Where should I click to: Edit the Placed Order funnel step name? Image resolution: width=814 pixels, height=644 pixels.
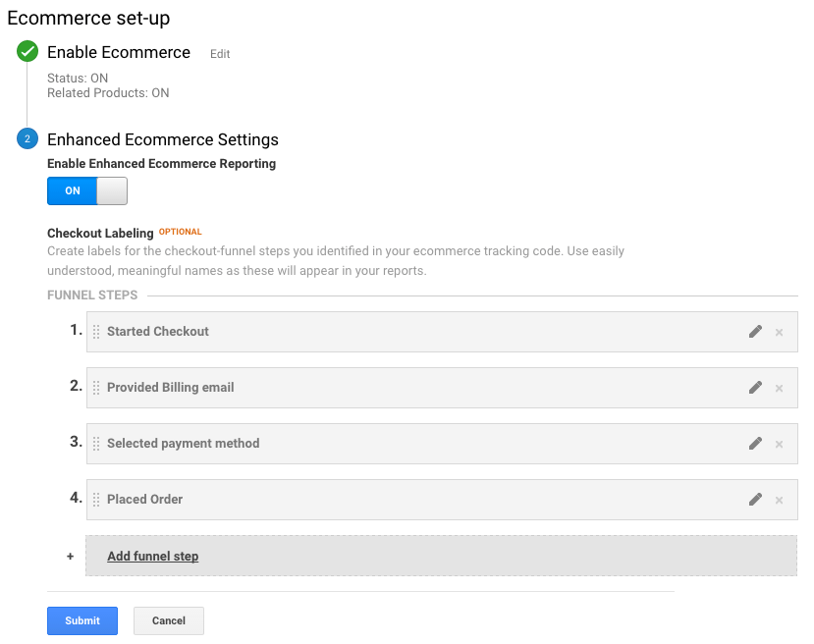pyautogui.click(x=755, y=500)
